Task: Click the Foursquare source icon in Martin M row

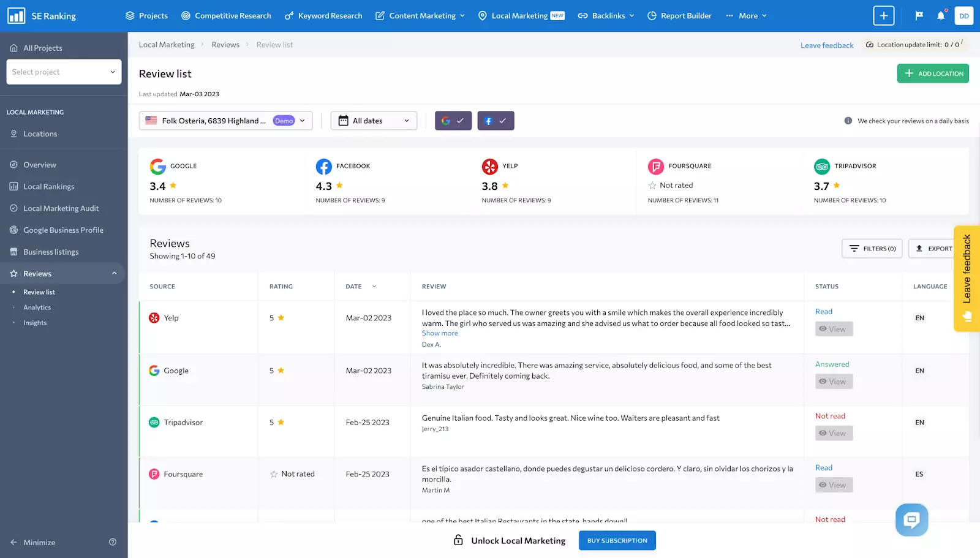Action: point(154,474)
